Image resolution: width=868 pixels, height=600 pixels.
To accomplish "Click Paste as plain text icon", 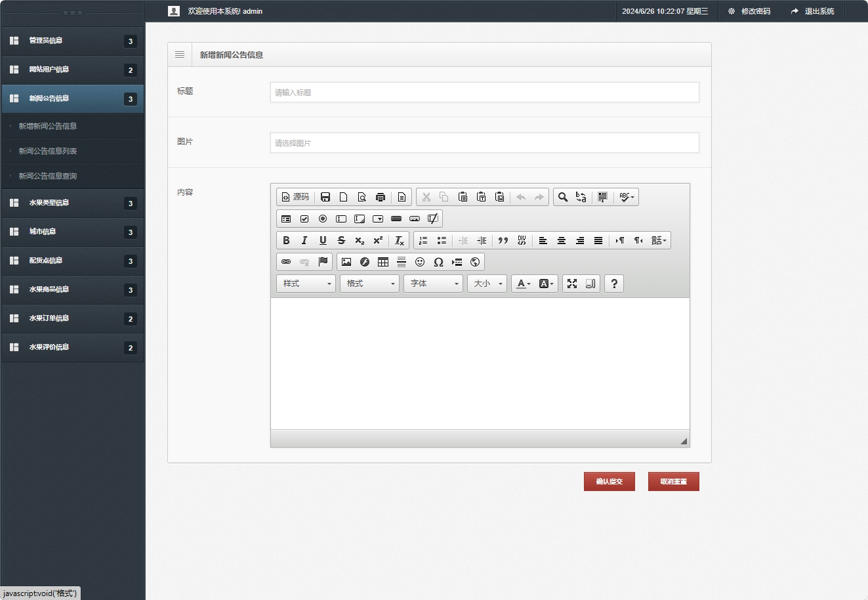I will [481, 197].
